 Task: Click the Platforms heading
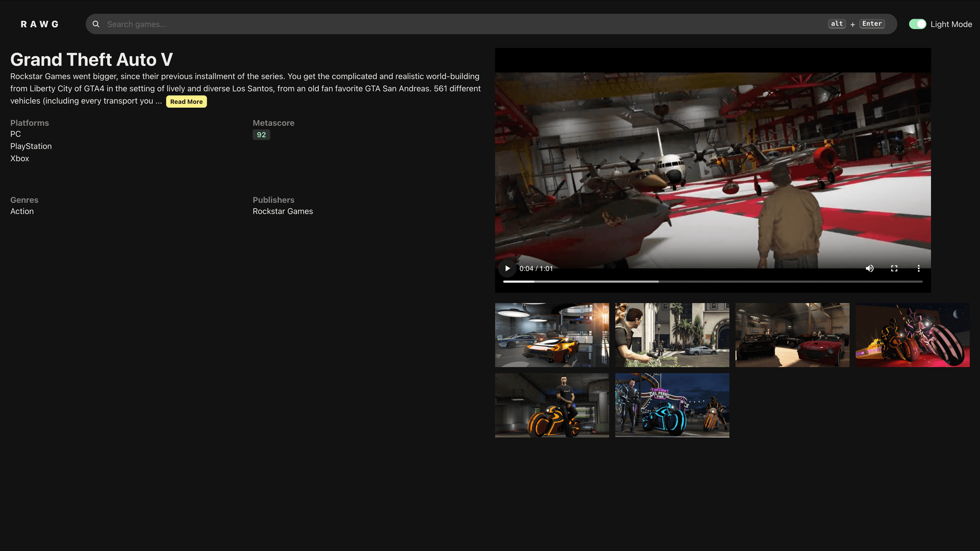30,123
